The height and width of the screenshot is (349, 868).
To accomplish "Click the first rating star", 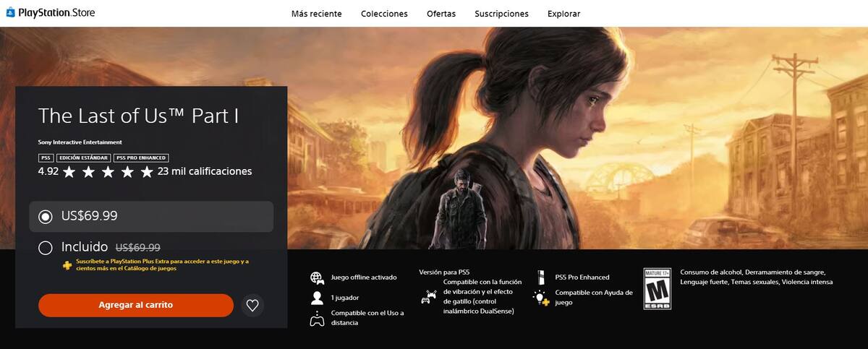I will [69, 171].
